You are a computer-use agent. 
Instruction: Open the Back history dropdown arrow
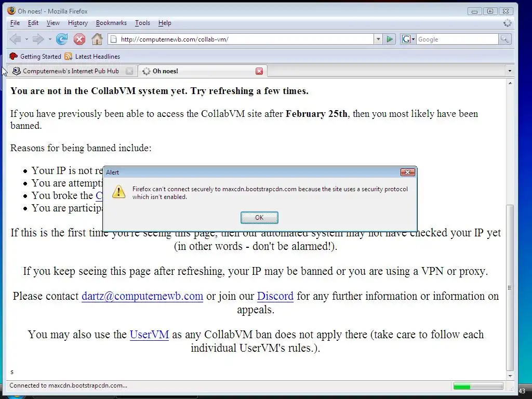point(26,39)
